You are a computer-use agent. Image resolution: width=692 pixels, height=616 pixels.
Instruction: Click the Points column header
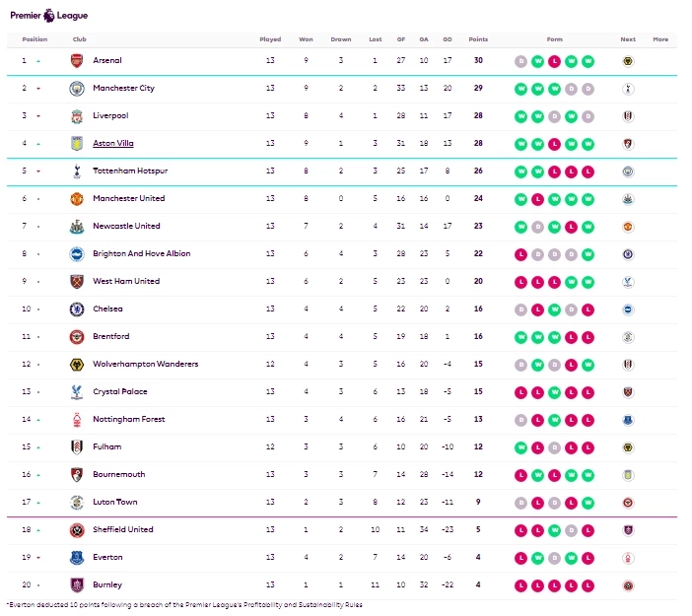(x=478, y=39)
